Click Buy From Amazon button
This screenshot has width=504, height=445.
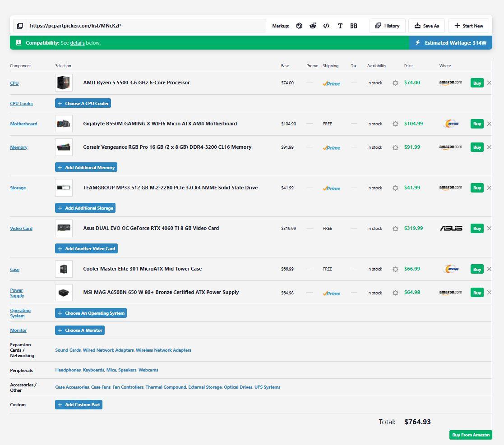(x=471, y=435)
